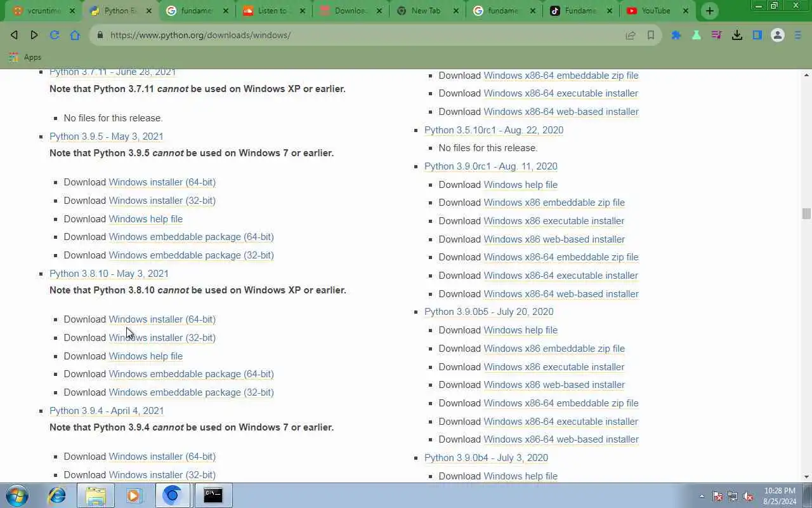Click the Action Center flag tray icon

coord(717,496)
